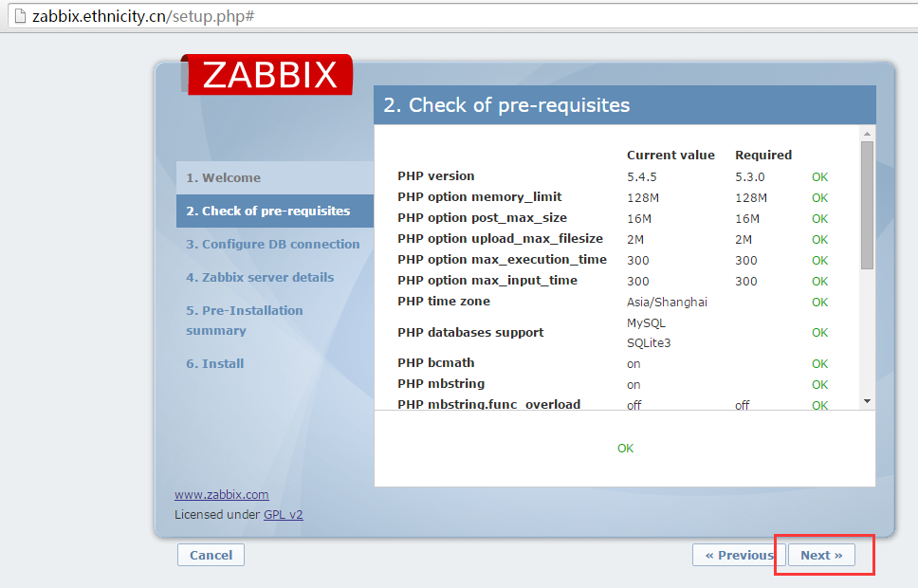Click the ZABBIX logo
The height and width of the screenshot is (588, 918).
[x=269, y=75]
